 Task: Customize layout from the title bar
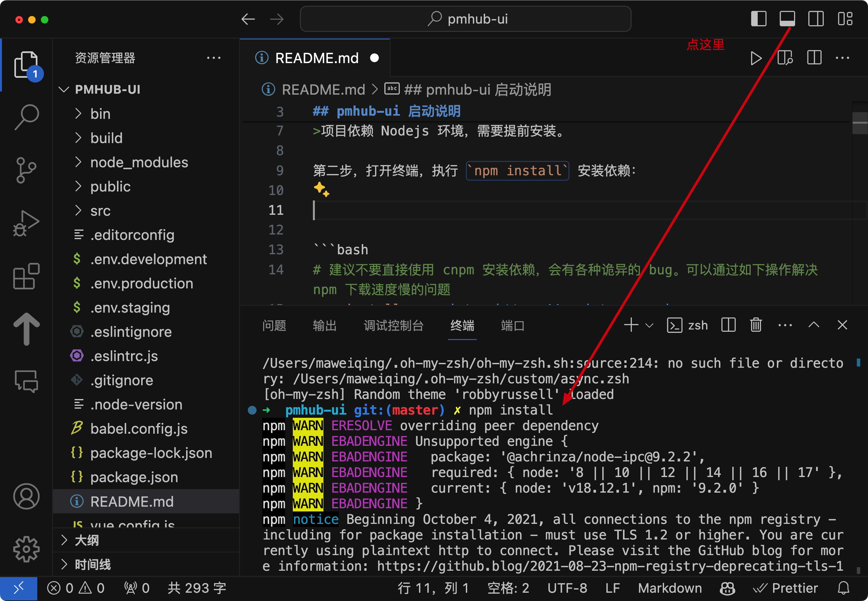(845, 19)
